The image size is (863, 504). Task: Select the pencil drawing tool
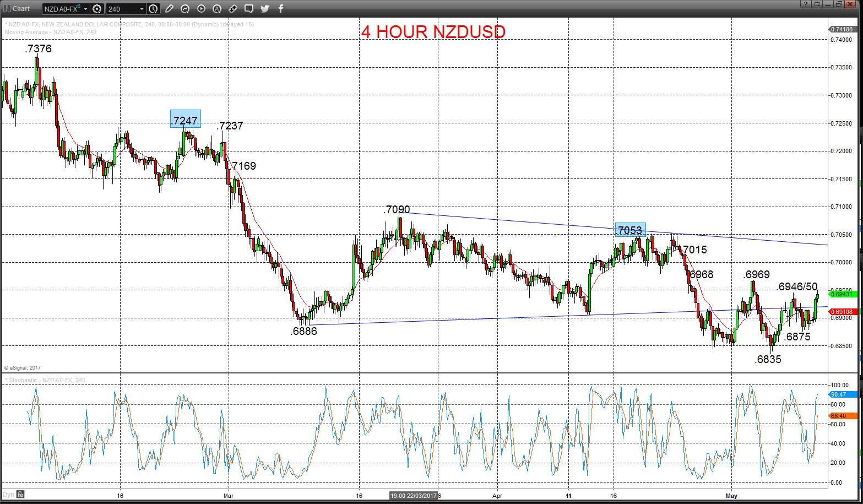click(169, 9)
